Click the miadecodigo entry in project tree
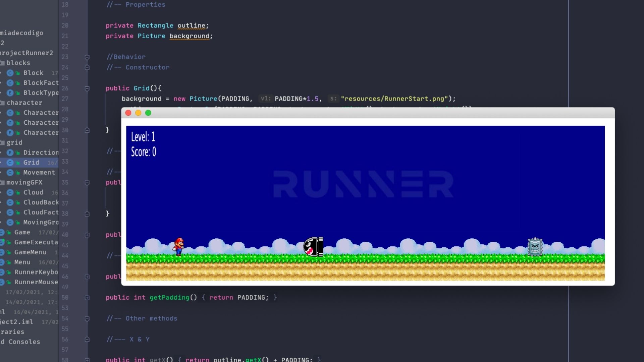This screenshot has width=644, height=362. (21, 33)
